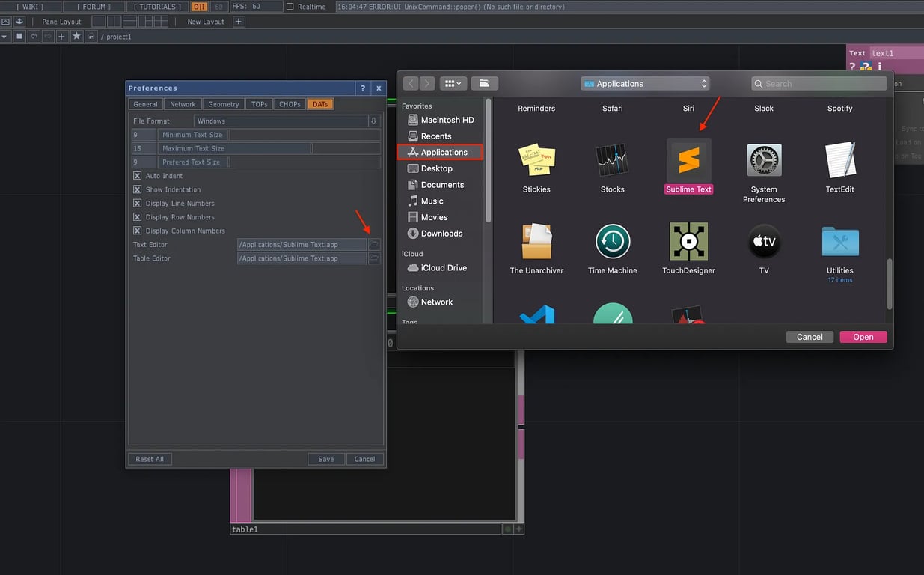Toggle the Realtime checkbox
The height and width of the screenshot is (575, 924).
point(290,7)
